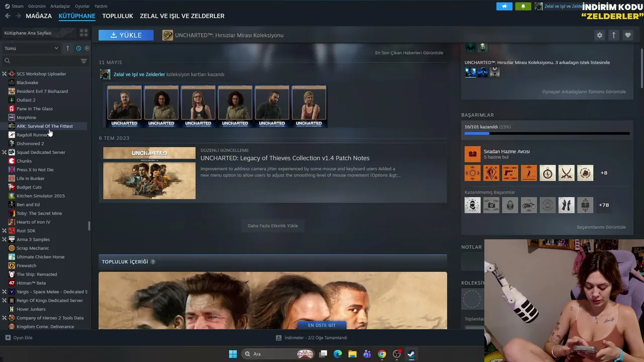Screen dimensions: 644x362
Task: Go forward with the right navigation arrow
Action: pyautogui.click(x=18, y=16)
